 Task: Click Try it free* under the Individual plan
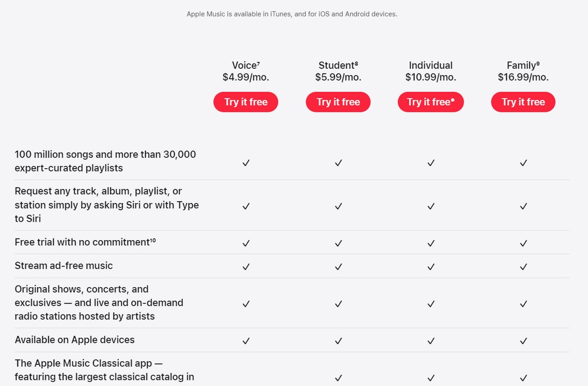(x=430, y=102)
